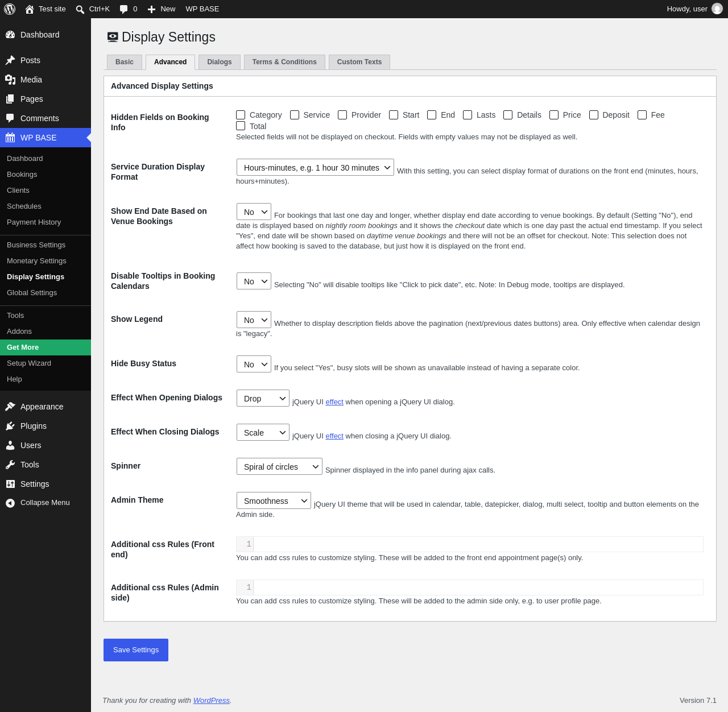
Task: Check the Deposit hidden field checkbox
Action: [x=594, y=115]
